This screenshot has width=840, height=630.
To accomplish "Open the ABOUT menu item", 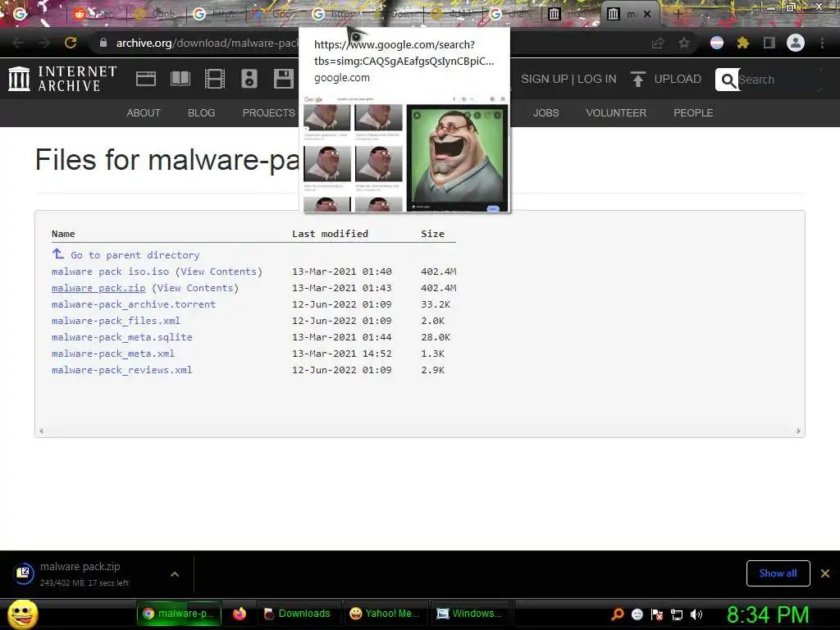I will [x=144, y=113].
